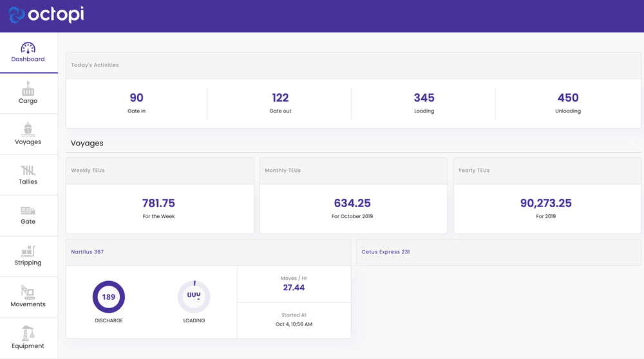Go to Gate menu label
This screenshot has width=644, height=359.
click(x=28, y=221)
